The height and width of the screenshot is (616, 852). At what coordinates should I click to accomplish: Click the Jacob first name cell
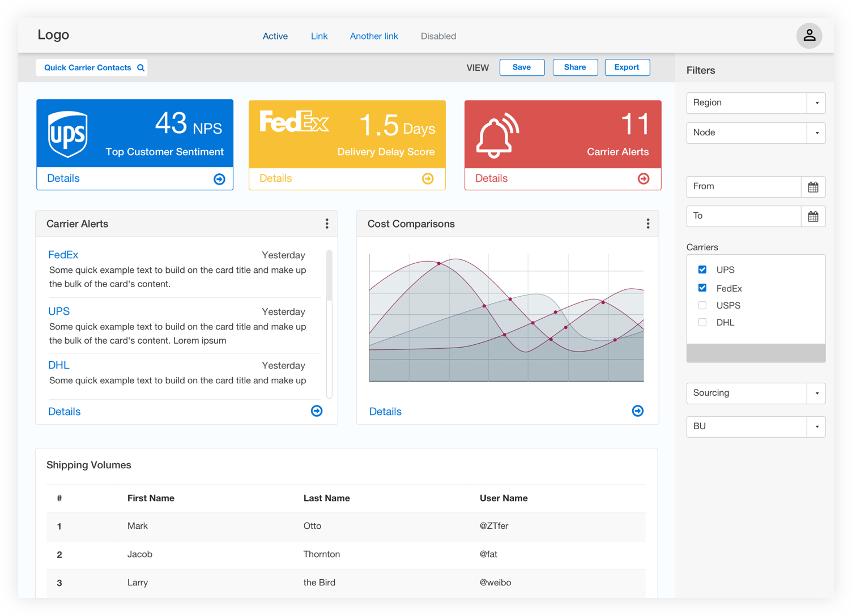pos(140,554)
